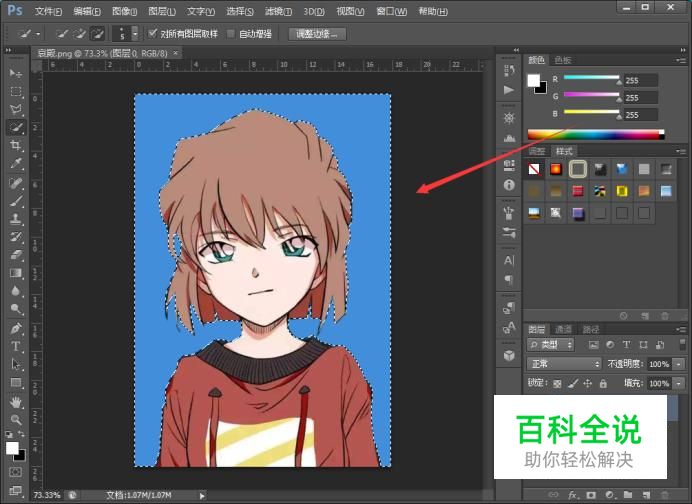Open the Styles panel flyout menu
This screenshot has height=504, width=692.
[680, 151]
